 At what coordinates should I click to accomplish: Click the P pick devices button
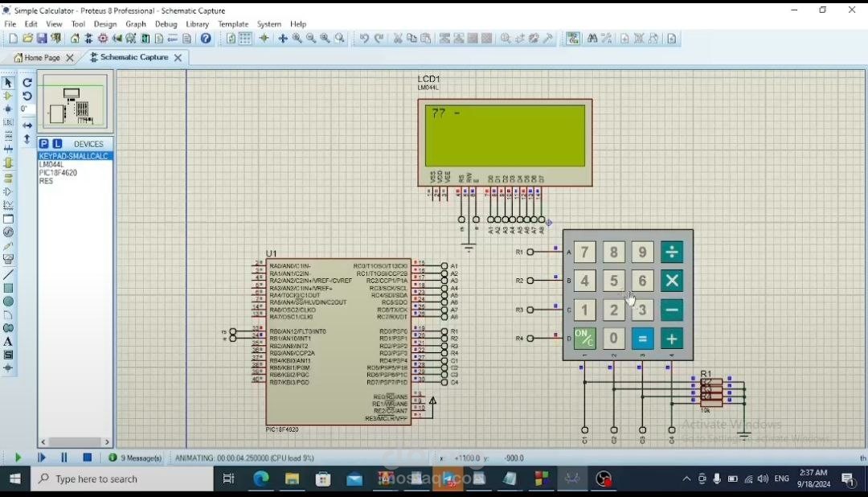43,143
